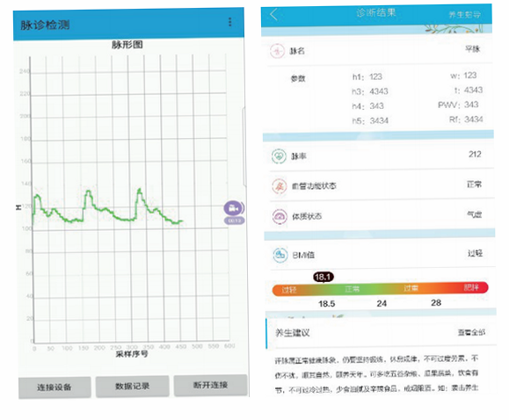The width and height of the screenshot is (509, 420).
Task: Click the 18.5 BMI threshold label
Action: pyautogui.click(x=326, y=304)
